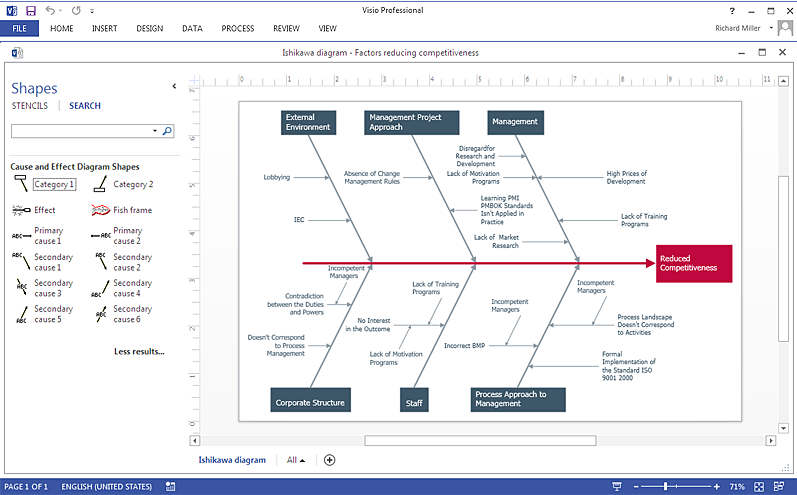The width and height of the screenshot is (797, 495).
Task: Select the Primary cause 1 shape
Action: point(38,236)
